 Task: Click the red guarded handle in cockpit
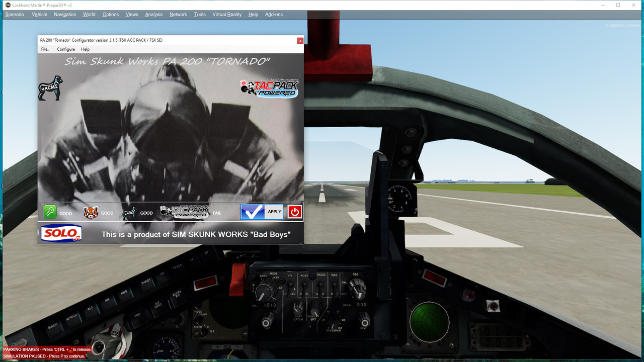point(237,279)
